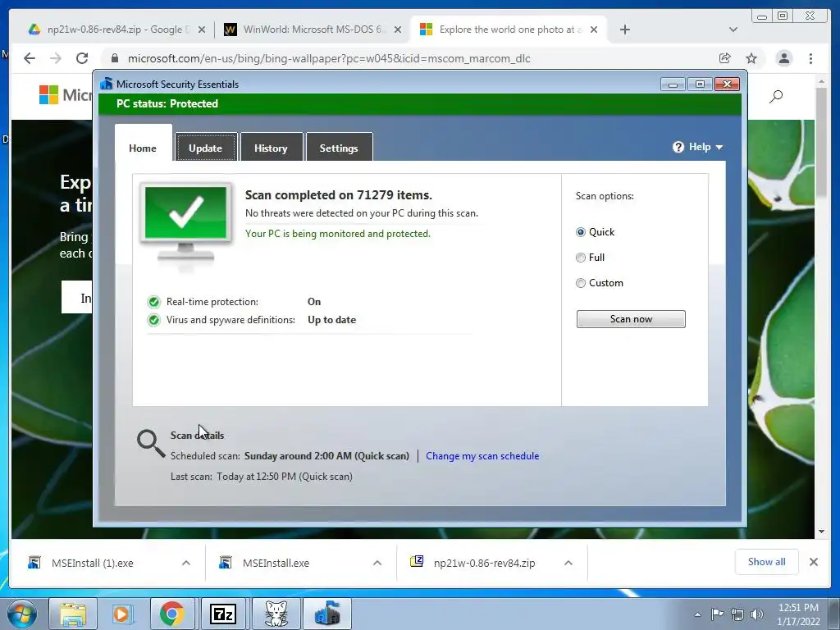Reload the page in Chrome
Screen dimensions: 840x630
pyautogui.click(x=82, y=58)
